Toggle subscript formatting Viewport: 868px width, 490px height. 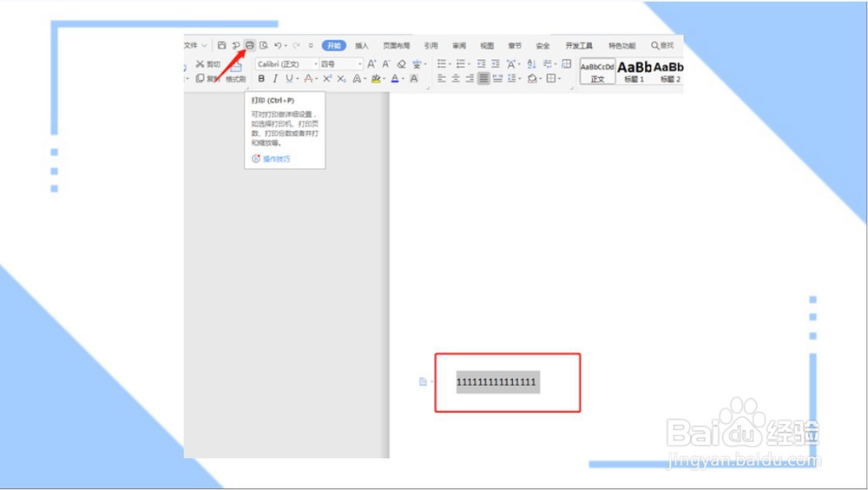coord(341,79)
